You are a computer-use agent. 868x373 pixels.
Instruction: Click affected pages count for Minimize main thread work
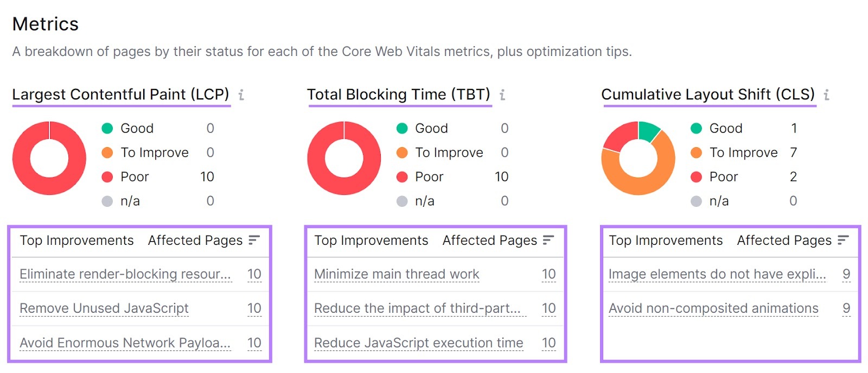pyautogui.click(x=549, y=274)
